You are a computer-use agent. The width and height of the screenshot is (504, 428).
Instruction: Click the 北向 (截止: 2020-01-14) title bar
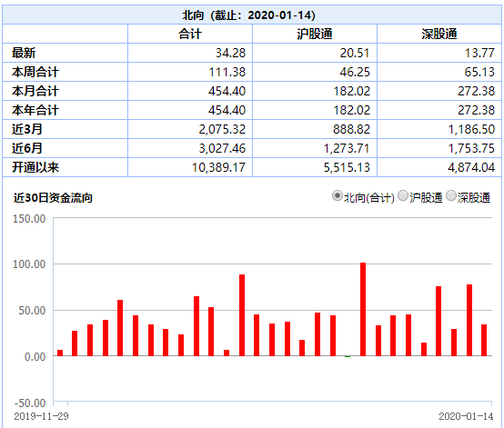click(252, 15)
